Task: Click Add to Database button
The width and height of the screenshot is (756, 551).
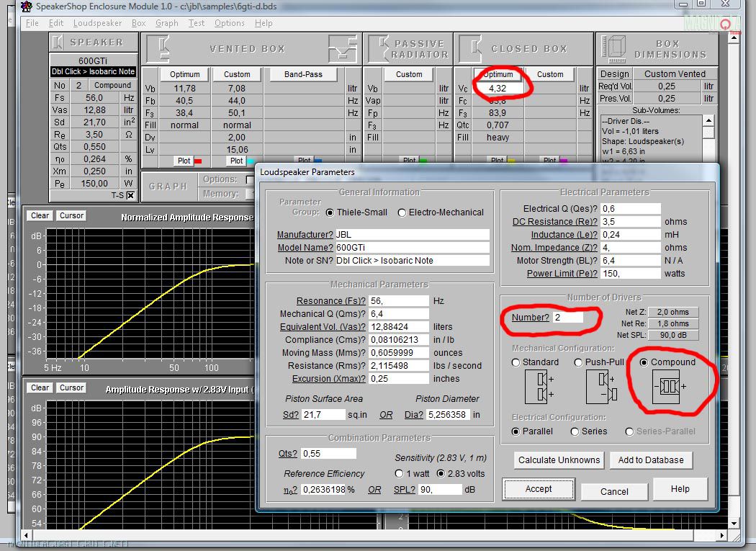Action: pos(651,460)
